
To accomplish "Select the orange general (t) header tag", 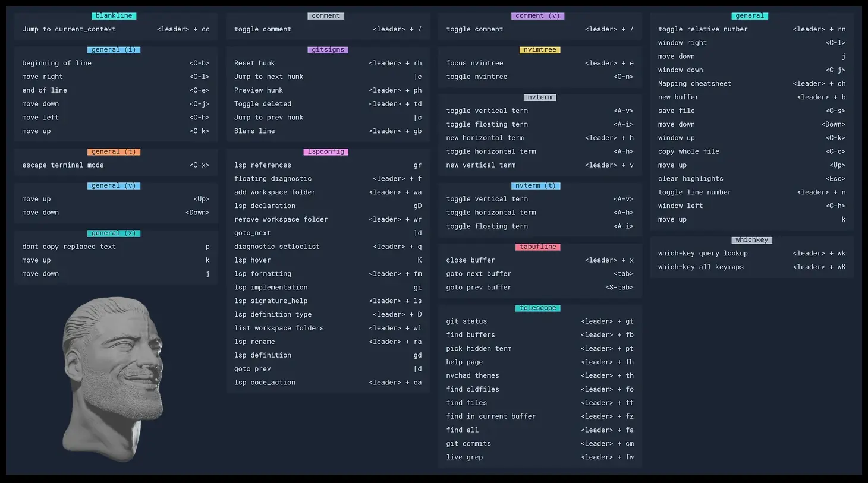I will (x=114, y=151).
